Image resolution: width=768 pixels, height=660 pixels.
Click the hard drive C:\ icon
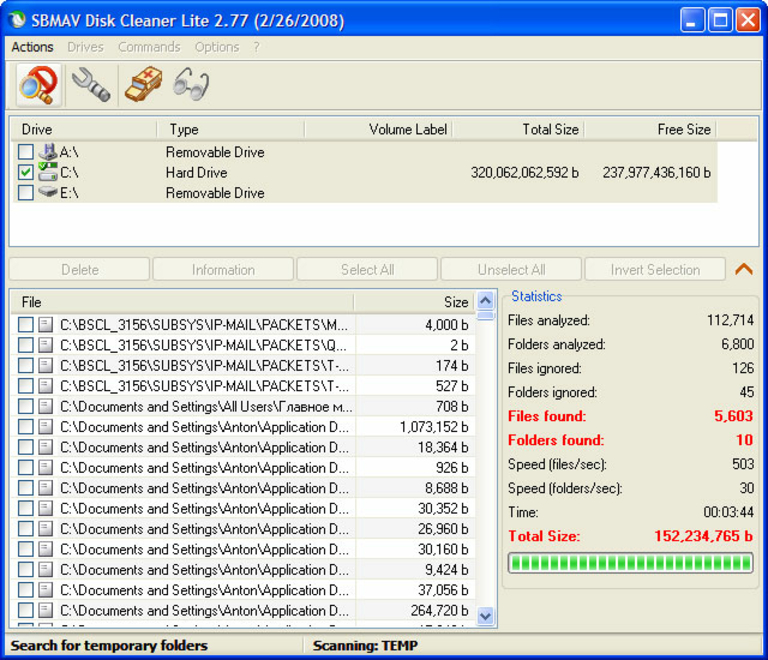coord(48,172)
